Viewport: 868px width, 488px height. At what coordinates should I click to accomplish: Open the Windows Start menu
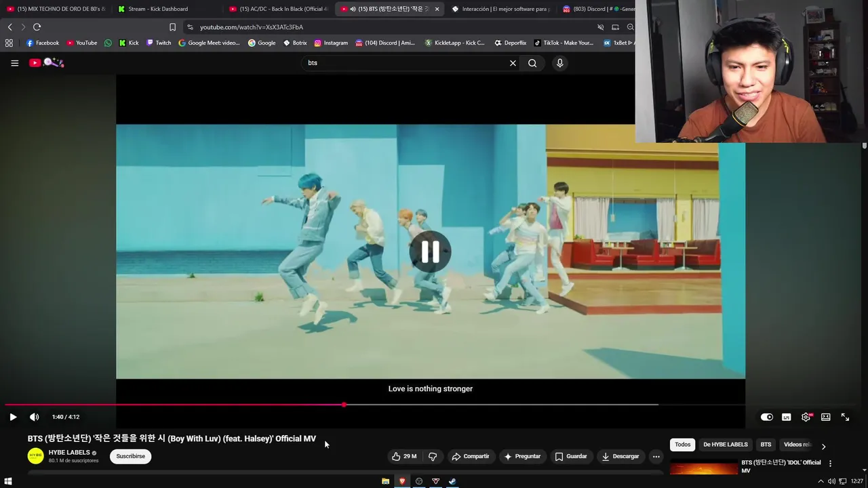[8, 481]
